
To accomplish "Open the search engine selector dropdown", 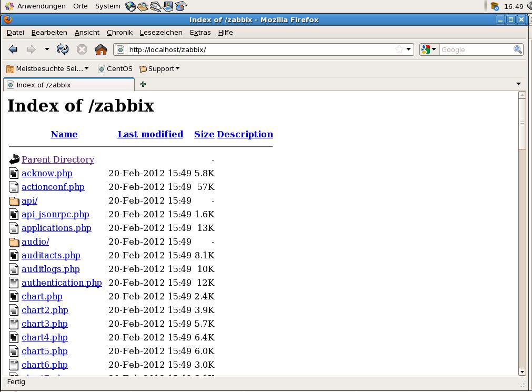I will point(429,49).
